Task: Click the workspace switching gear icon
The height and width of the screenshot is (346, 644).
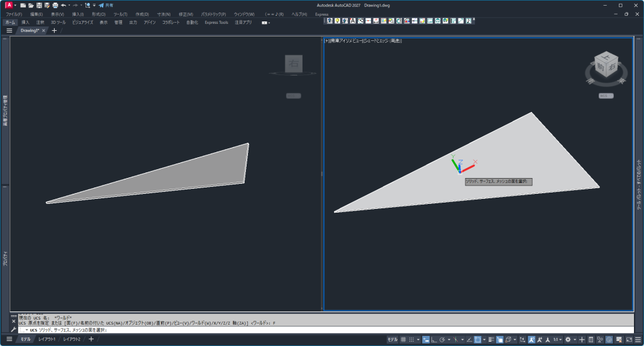Action: [567, 340]
